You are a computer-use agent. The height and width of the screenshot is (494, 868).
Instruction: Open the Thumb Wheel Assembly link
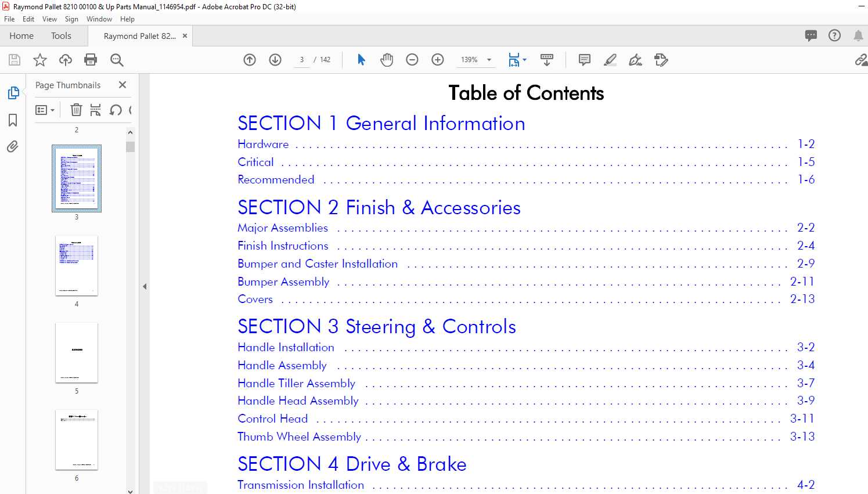click(x=299, y=437)
